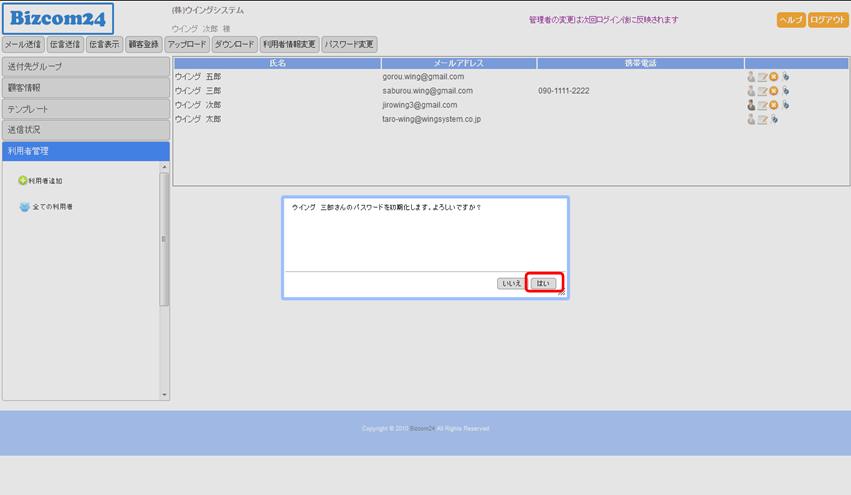Viewport: 851px width, 495px height.
Task: Expand the 顧客情報 sidebar section
Action: (85, 88)
